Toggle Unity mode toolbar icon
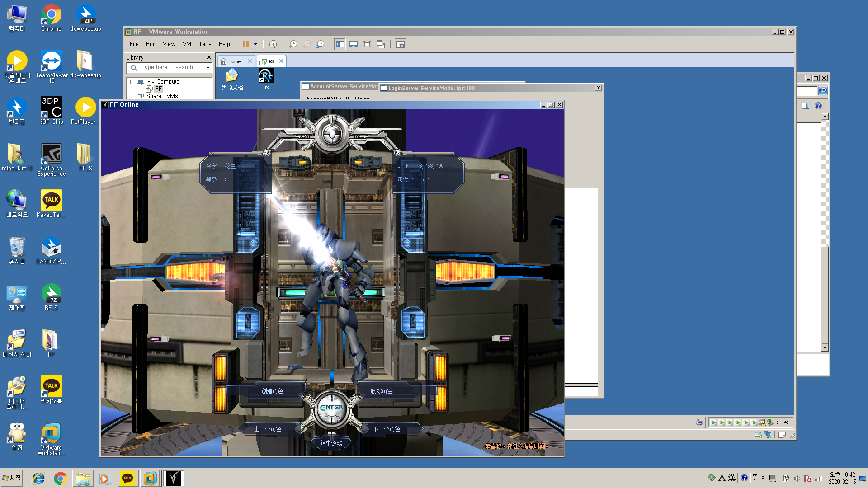The image size is (868, 488). [381, 44]
